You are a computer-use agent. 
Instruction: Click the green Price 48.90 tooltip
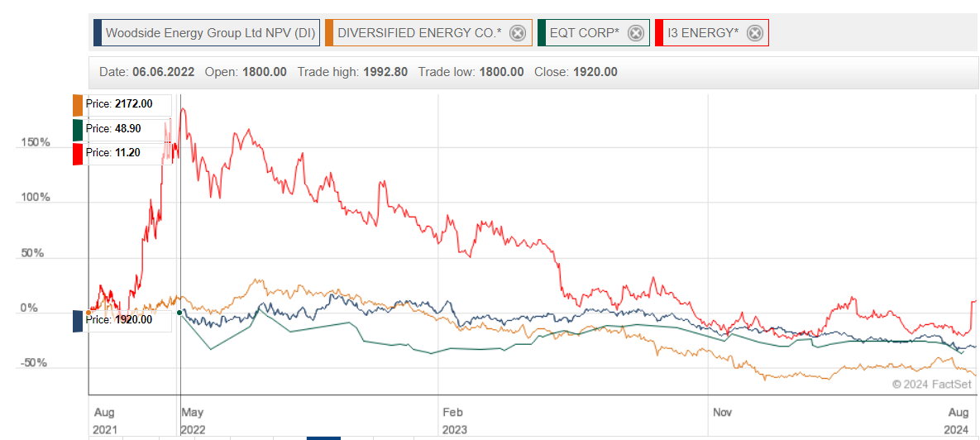click(122, 129)
